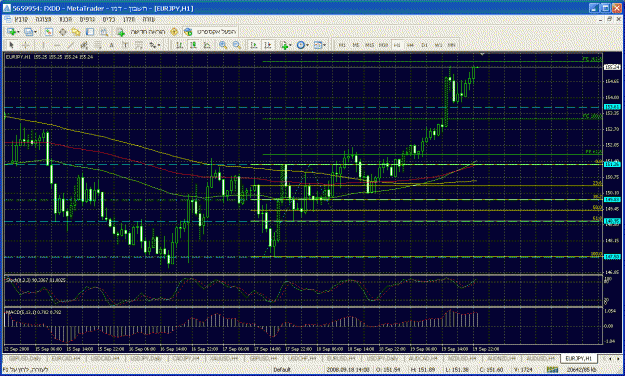This screenshot has width=625, height=376.
Task: Expand the Profiles dropdown arrow
Action: [x=35, y=31]
